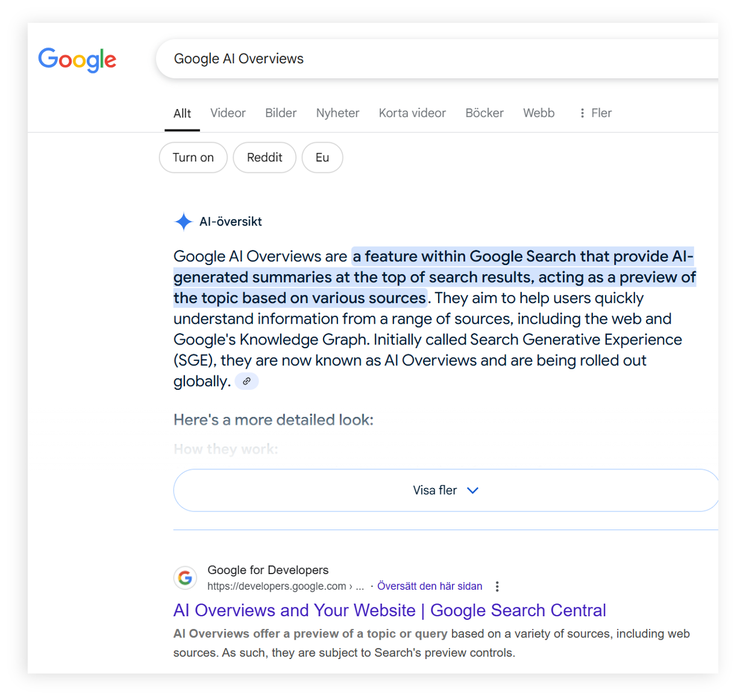The height and width of the screenshot is (700, 740).
Task: Select the Webb tab
Action: tap(539, 113)
